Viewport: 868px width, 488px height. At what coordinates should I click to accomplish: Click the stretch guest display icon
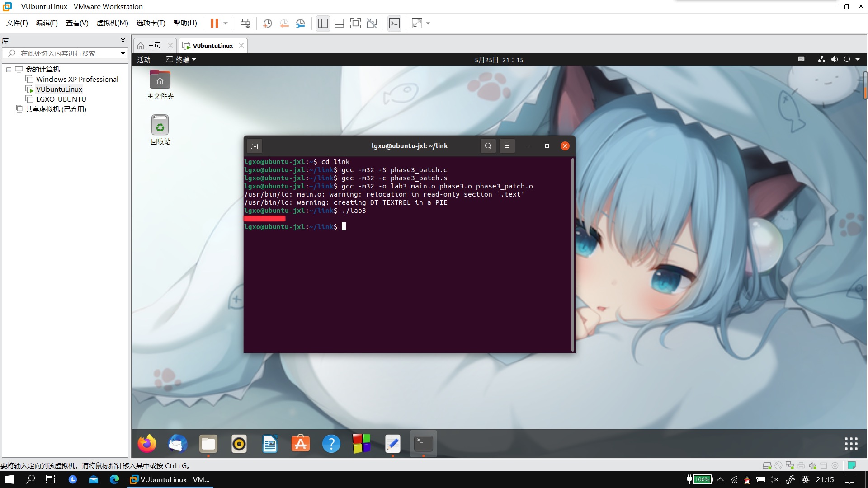417,23
